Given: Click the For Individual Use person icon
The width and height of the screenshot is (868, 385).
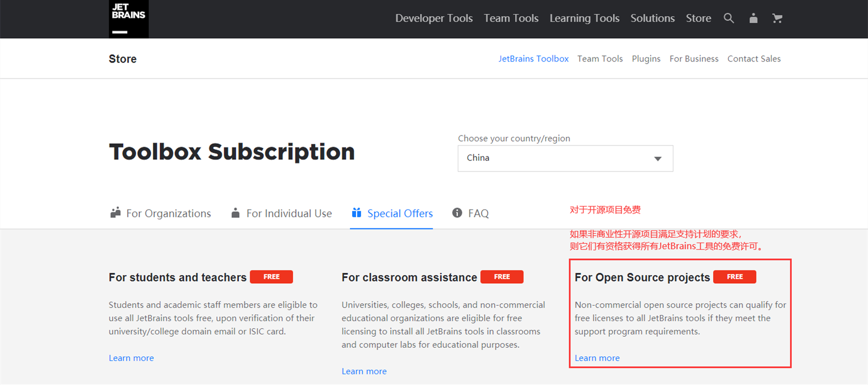Looking at the screenshot, I should pos(236,213).
